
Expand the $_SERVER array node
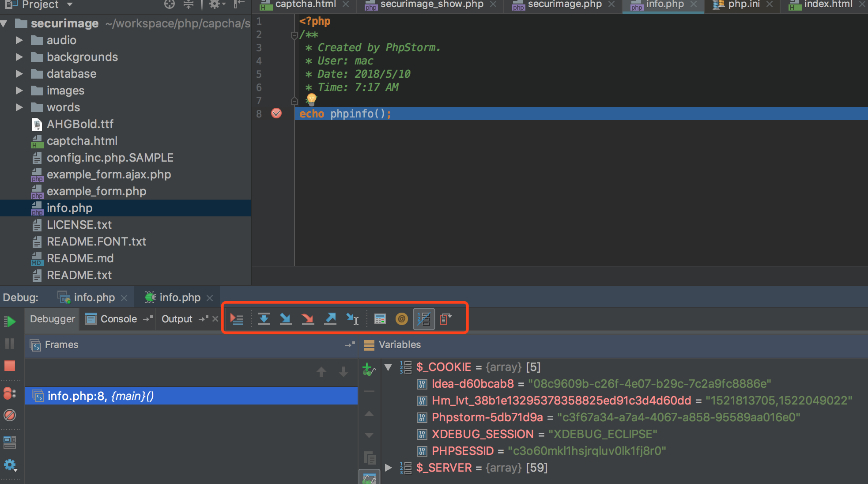[388, 468]
